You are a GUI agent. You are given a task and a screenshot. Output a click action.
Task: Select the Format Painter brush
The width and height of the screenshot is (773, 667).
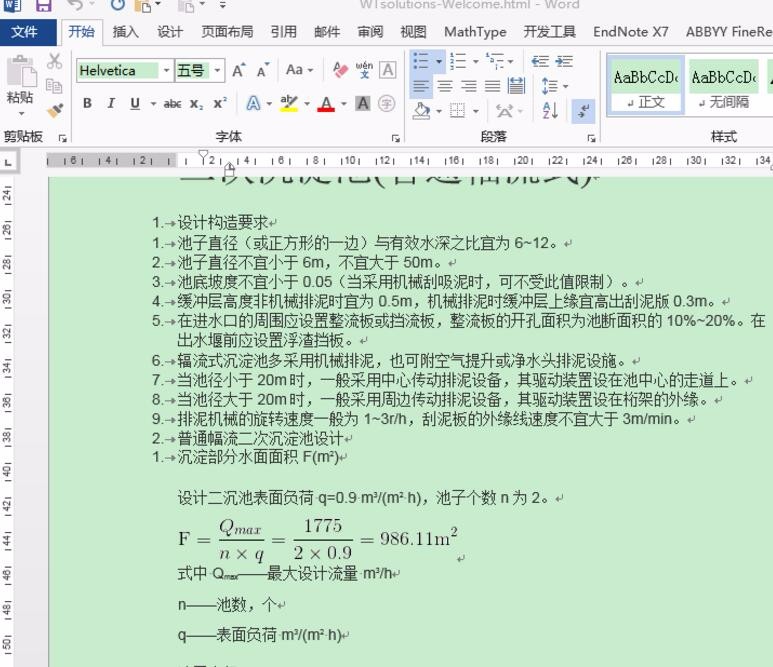point(55,110)
